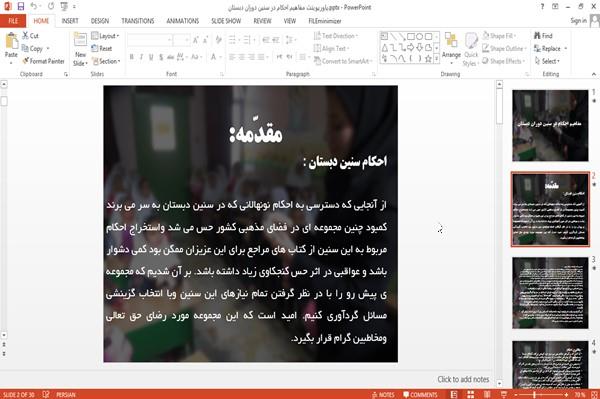Open the Layout dropdown
The width and height of the screenshot is (600, 399).
click(x=105, y=36)
